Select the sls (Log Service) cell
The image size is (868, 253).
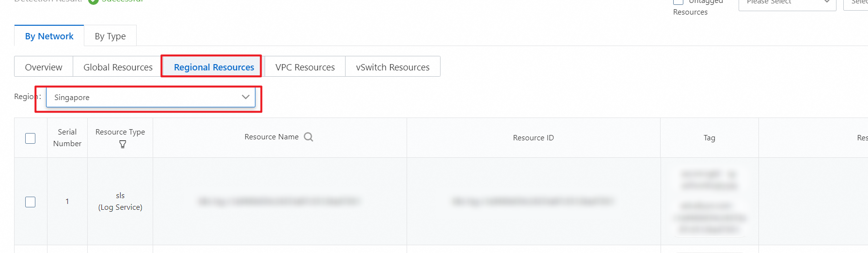pyautogui.click(x=120, y=201)
